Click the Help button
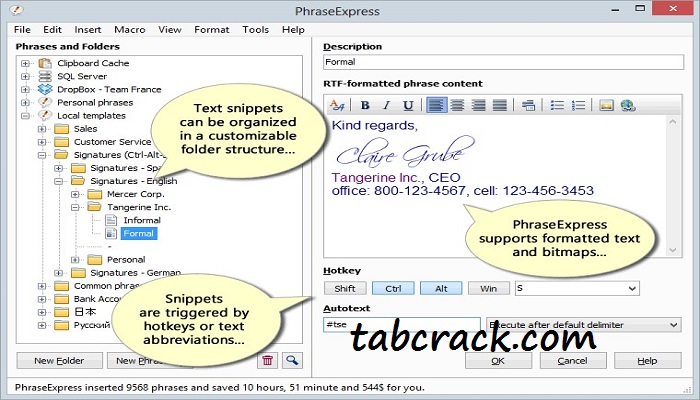700x400 pixels. point(647,361)
